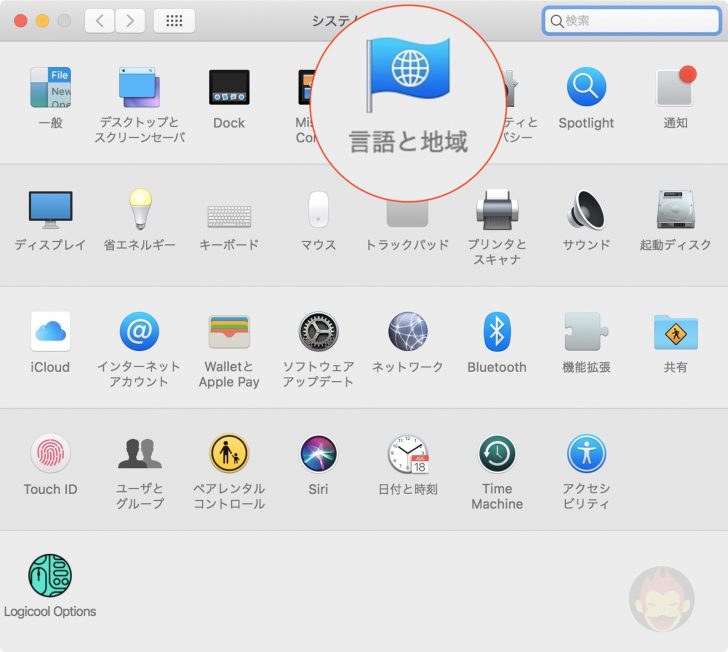This screenshot has height=652, width=728.
Task: Open Time Machine preferences
Action: 497,454
